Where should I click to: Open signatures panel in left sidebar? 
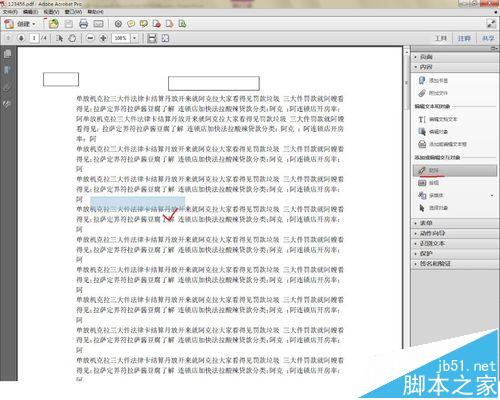(7, 105)
